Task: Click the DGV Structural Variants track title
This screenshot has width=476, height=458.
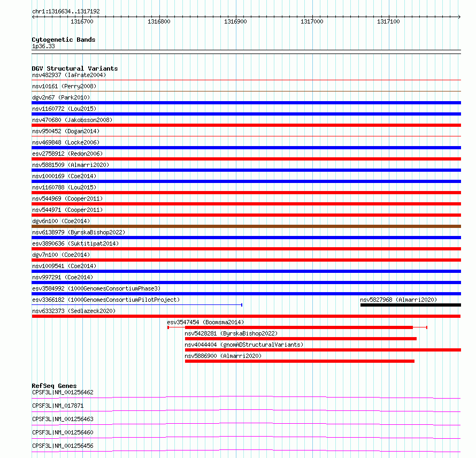Action: tap(75, 68)
